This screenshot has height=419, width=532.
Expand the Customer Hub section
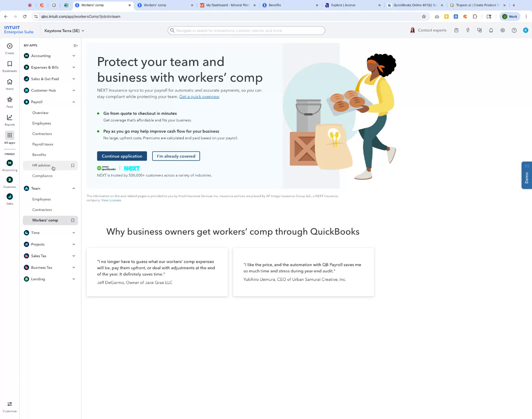tap(74, 90)
